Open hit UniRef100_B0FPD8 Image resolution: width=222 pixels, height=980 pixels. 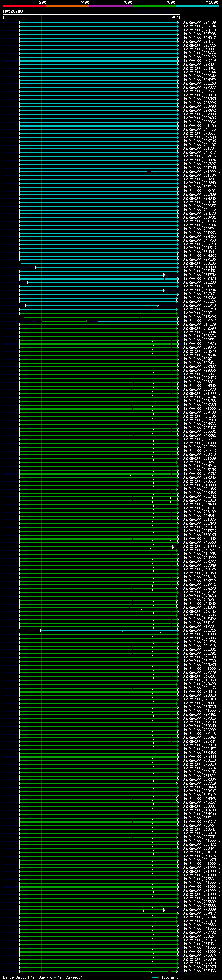(199, 34)
